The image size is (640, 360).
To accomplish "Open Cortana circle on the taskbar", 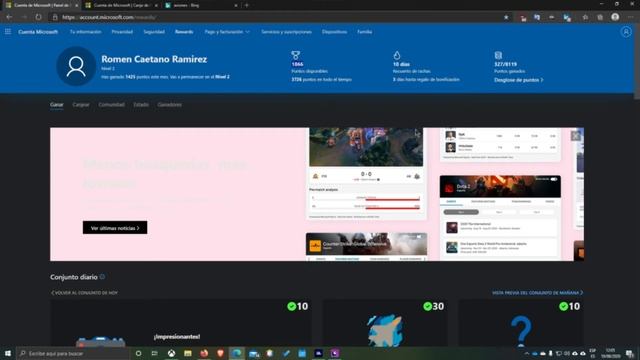I will coord(138,353).
